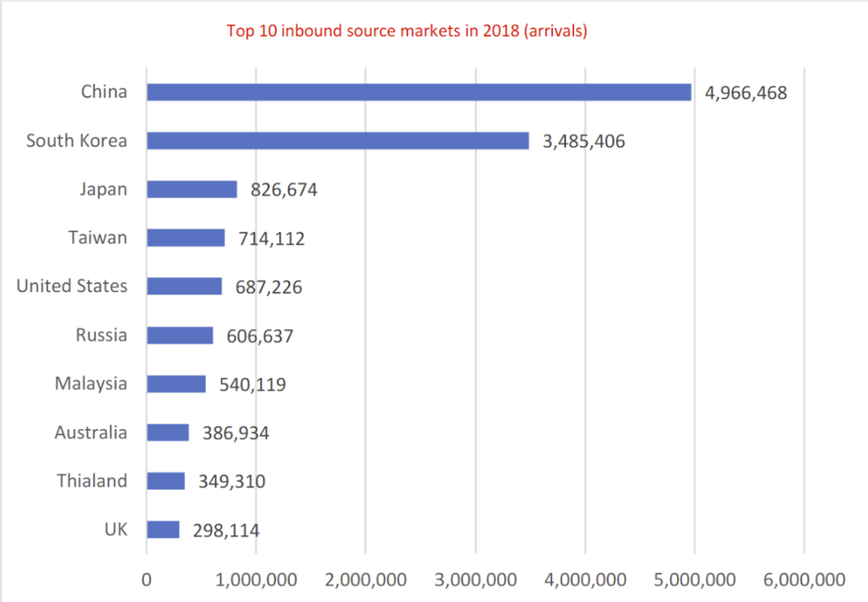This screenshot has width=868, height=602.
Task: Select the data label 606,637
Action: [x=260, y=336]
